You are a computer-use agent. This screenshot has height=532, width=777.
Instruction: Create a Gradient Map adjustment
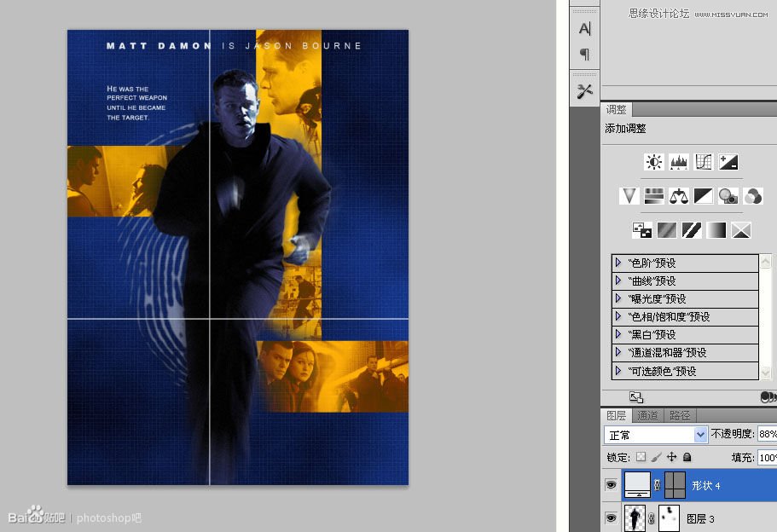[x=715, y=229]
